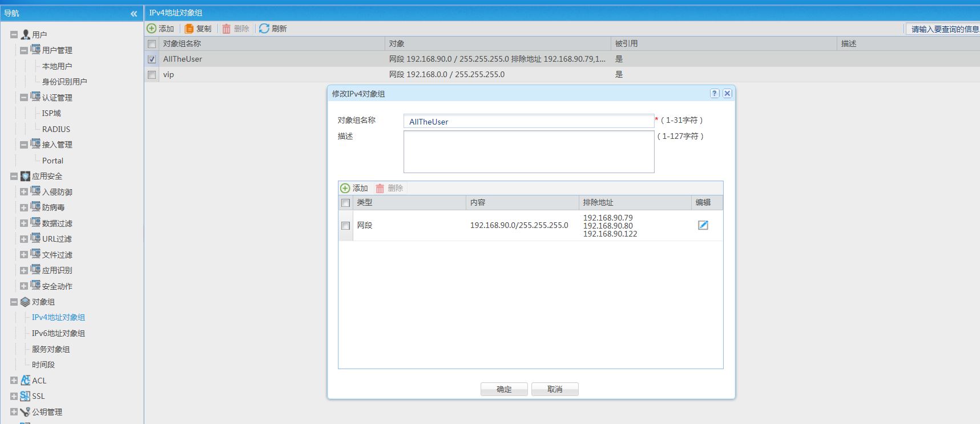Open ISP域 in the navigation tree

51,113
